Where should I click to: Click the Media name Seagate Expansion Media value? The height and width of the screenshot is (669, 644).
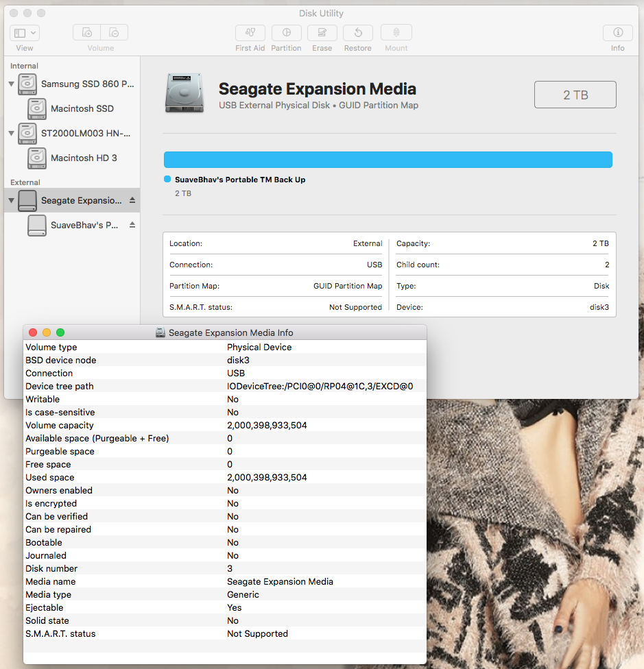(280, 581)
